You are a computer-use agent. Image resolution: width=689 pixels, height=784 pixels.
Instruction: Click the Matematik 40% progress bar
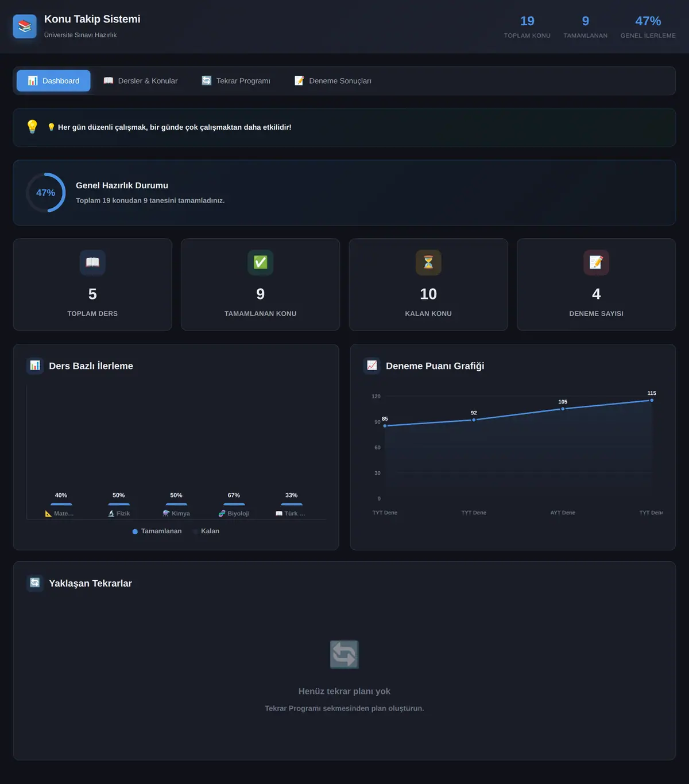click(61, 504)
